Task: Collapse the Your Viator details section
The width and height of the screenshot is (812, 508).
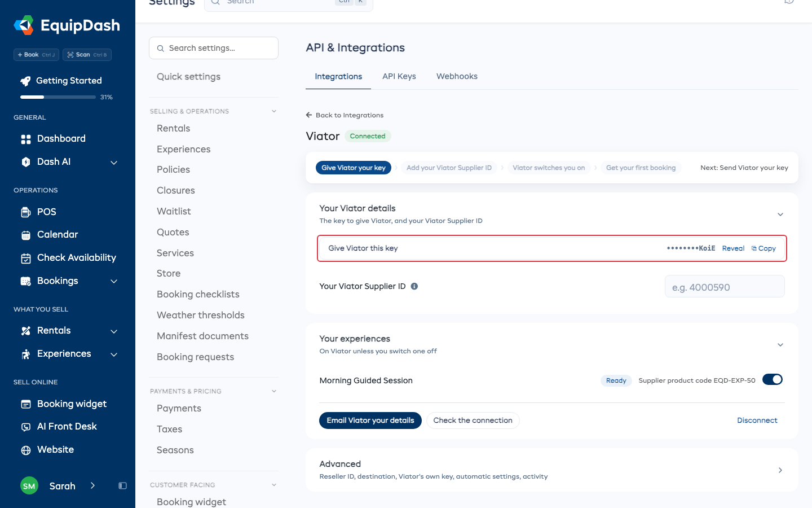Action: [x=780, y=214]
